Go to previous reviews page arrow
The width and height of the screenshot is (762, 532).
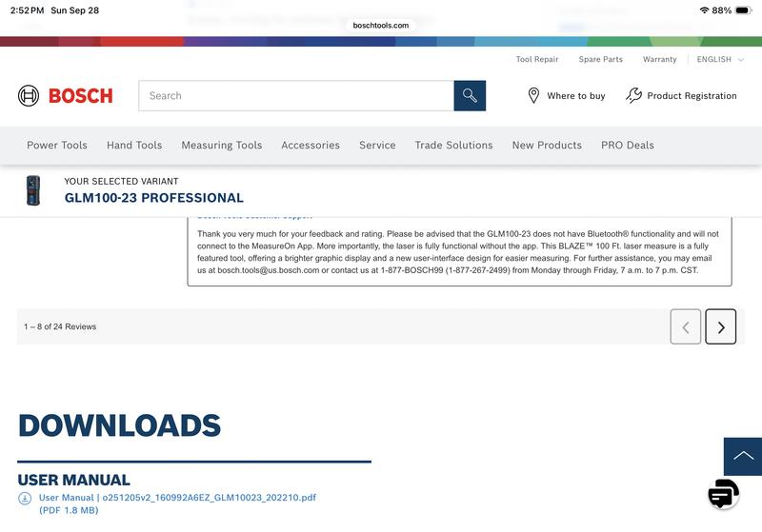click(x=685, y=326)
